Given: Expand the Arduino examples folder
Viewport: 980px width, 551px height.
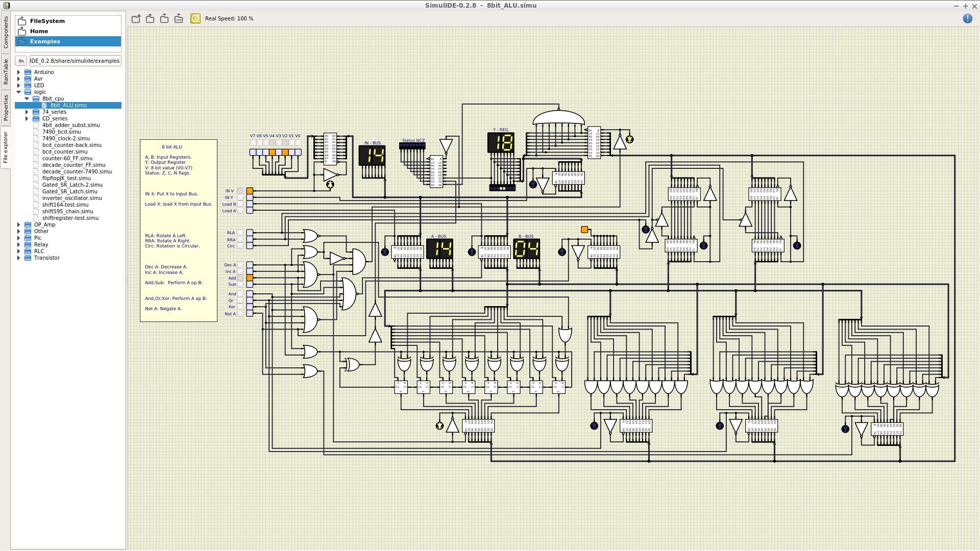Looking at the screenshot, I should (x=19, y=72).
